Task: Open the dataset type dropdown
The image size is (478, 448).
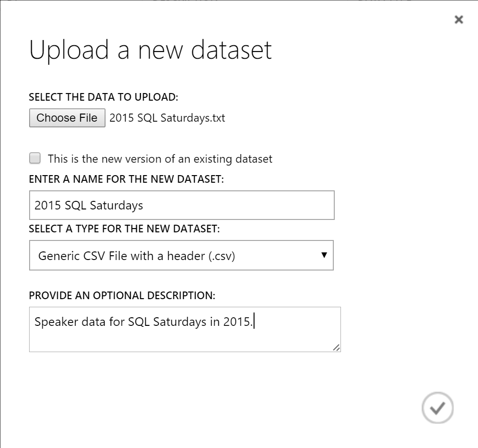Action: 181,255
